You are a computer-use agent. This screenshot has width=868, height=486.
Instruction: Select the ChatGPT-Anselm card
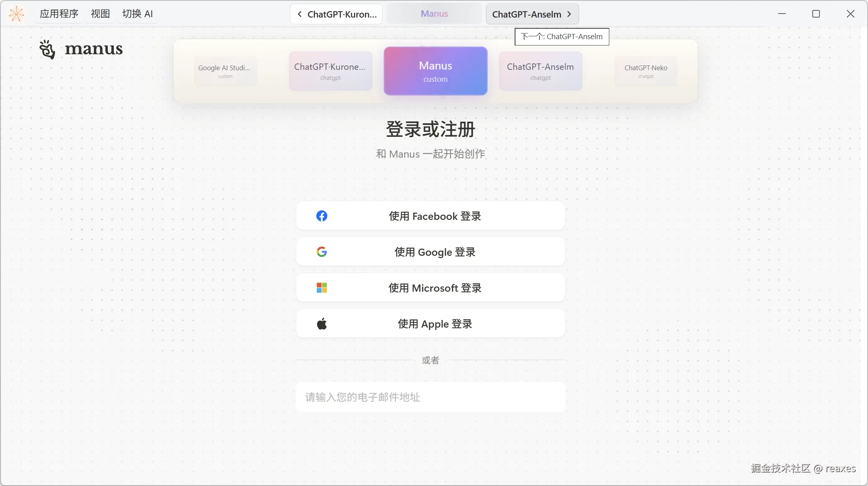coord(541,71)
